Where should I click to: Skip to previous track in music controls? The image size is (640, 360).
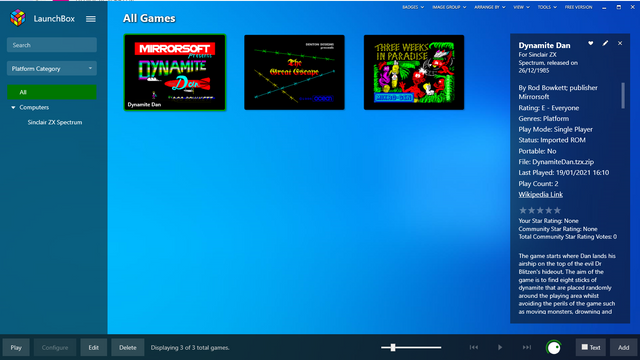pyautogui.click(x=473, y=347)
